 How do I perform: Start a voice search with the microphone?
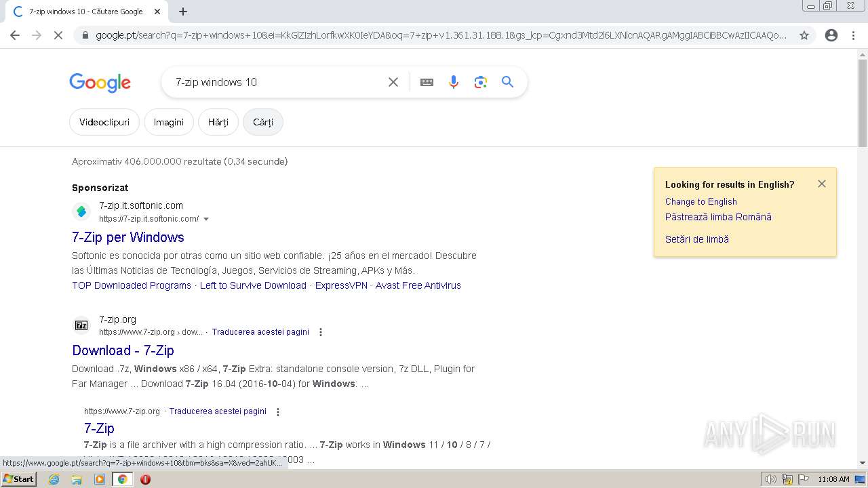454,82
